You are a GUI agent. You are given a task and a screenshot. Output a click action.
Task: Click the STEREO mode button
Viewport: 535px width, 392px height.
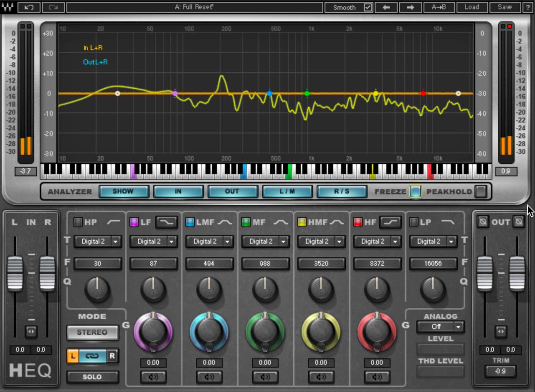point(92,332)
